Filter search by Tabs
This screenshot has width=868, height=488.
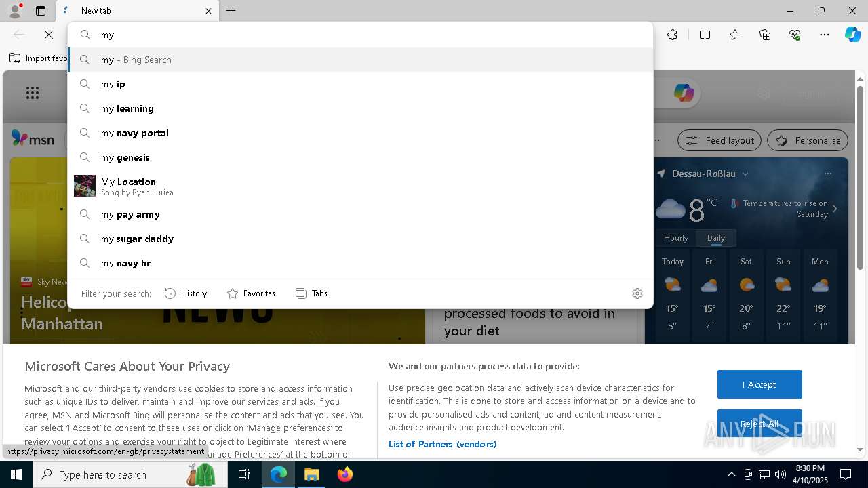[311, 293]
